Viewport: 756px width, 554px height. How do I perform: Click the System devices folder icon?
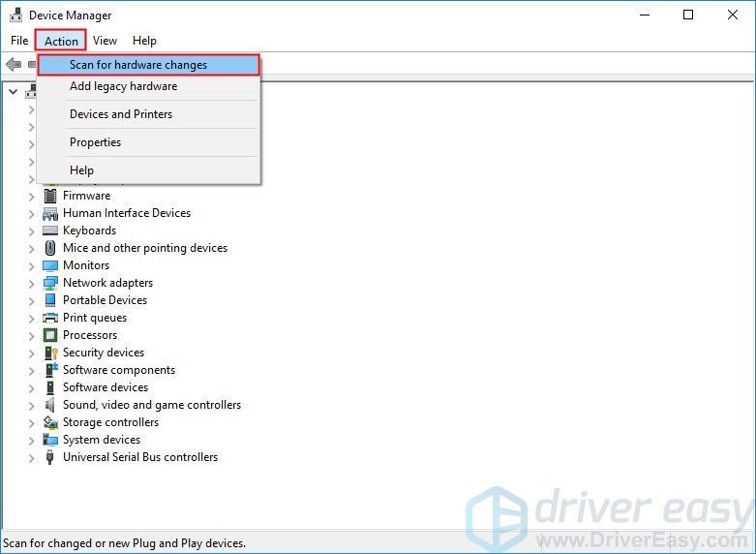pyautogui.click(x=50, y=440)
